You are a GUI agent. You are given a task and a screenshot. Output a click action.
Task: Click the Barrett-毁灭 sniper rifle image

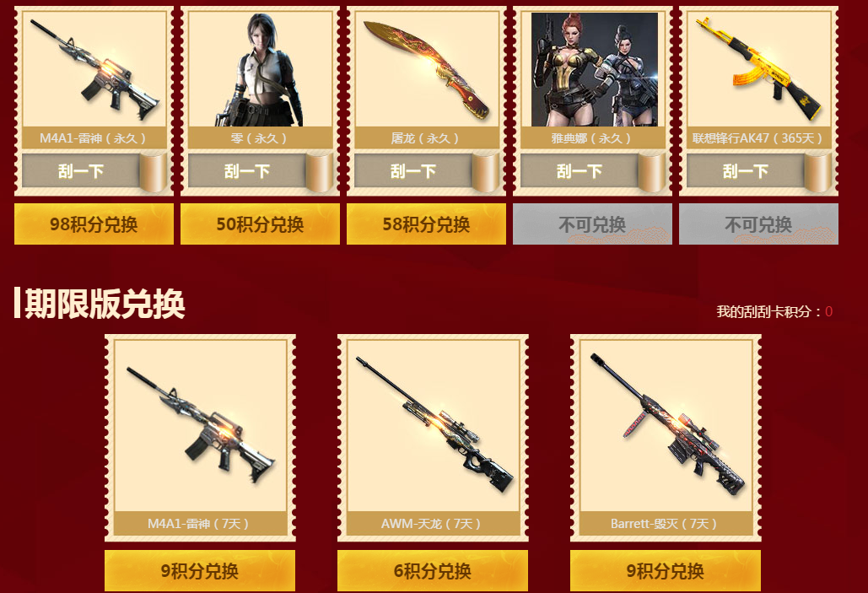point(666,425)
